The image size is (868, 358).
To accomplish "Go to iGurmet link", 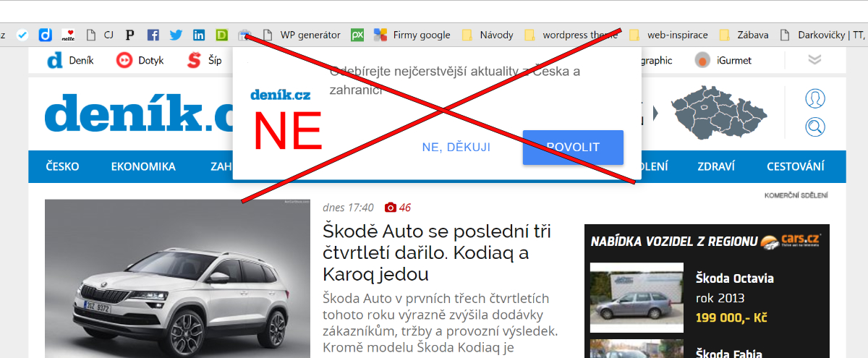I will coord(723,61).
